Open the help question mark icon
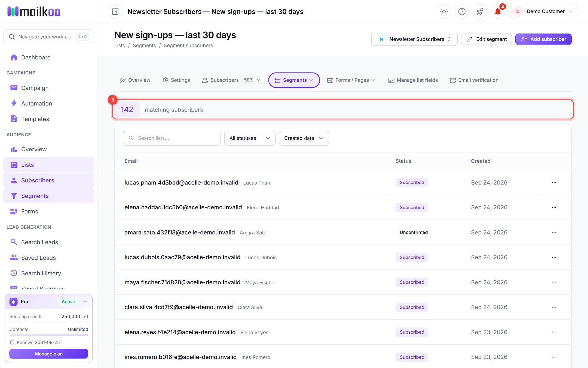Viewport: 588px width, 368px height. (462, 11)
